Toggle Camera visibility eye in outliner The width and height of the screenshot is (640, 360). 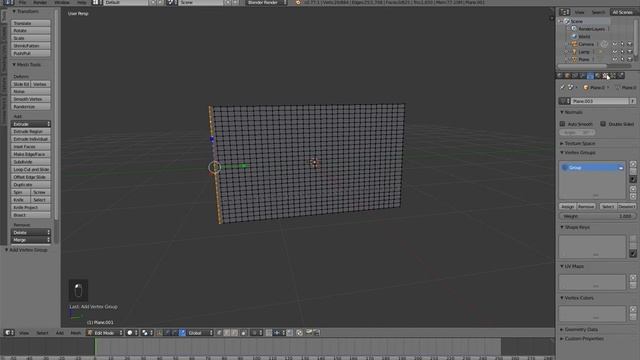(x=614, y=44)
